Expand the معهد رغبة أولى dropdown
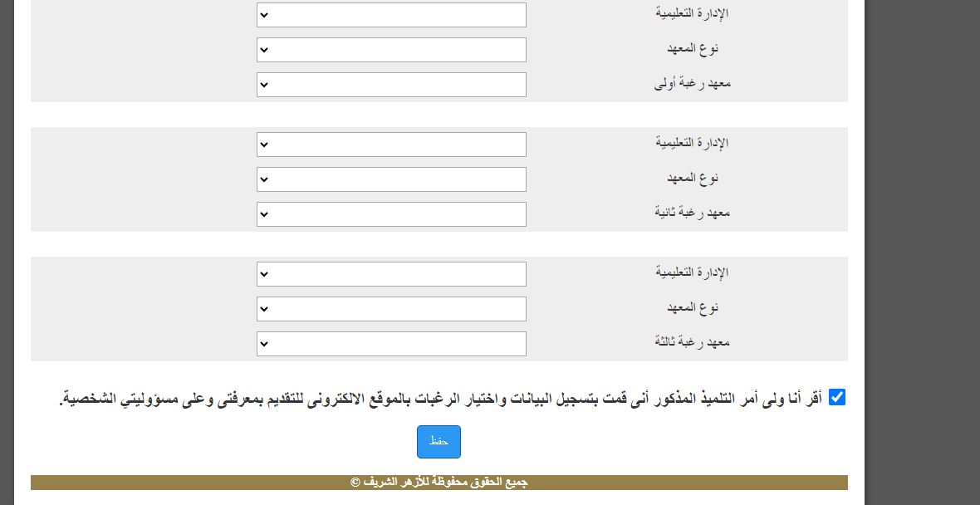The height and width of the screenshot is (505, 980). click(391, 85)
